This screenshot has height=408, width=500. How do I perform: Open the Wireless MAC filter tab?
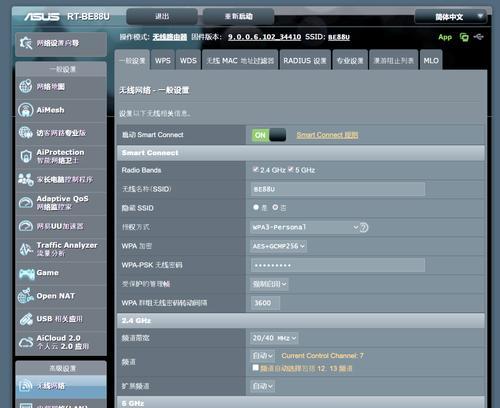[240, 60]
